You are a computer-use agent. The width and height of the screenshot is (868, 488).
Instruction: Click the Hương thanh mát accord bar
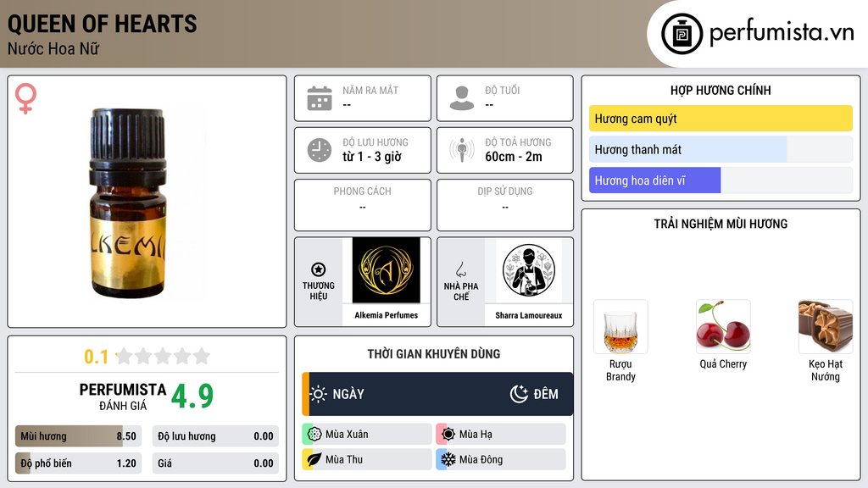(721, 149)
